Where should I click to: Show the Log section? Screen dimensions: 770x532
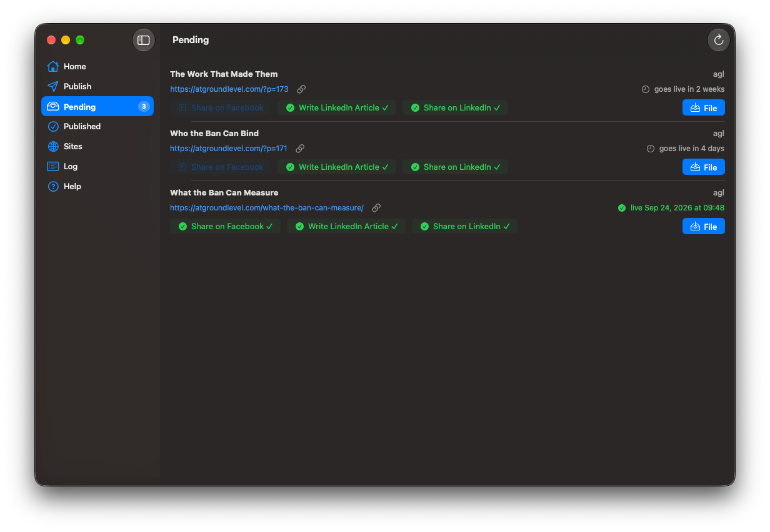click(97, 166)
